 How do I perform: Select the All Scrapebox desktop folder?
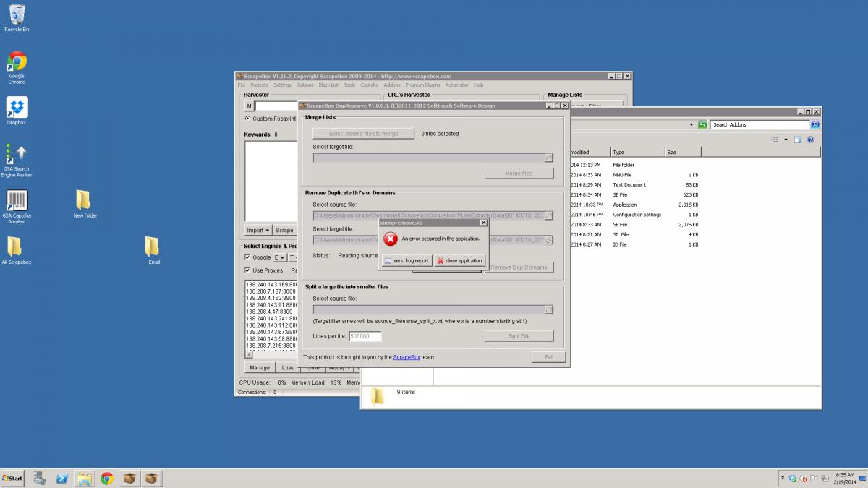(x=16, y=250)
